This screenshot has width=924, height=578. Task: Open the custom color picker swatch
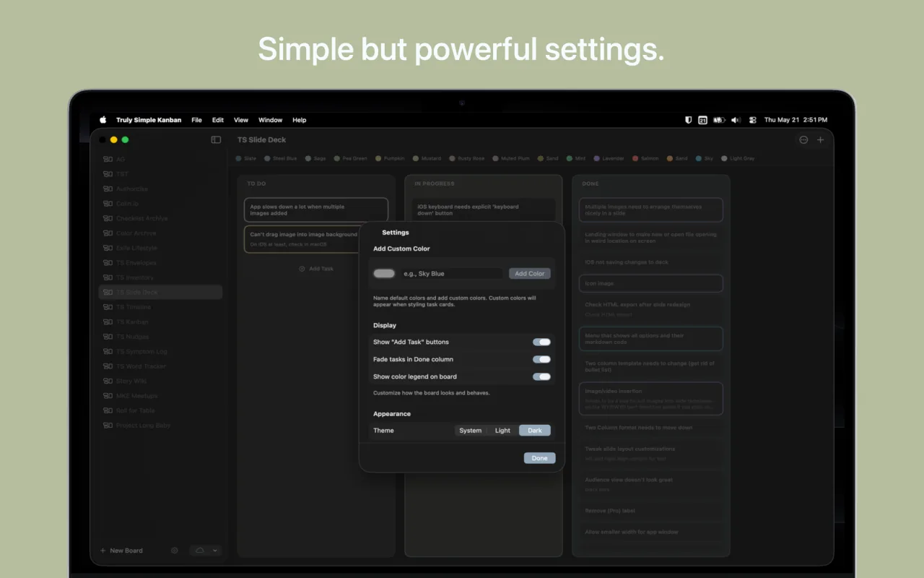click(x=385, y=274)
